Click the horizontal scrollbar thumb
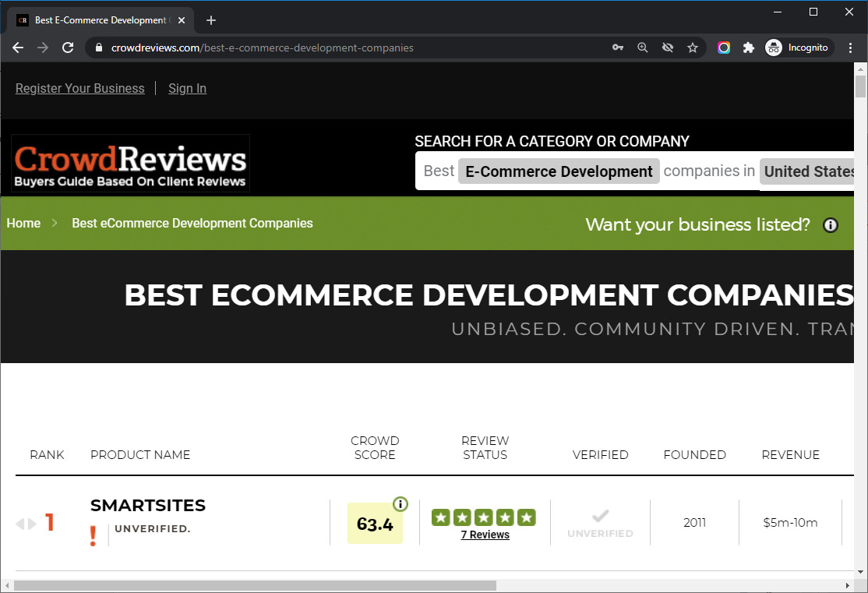The width and height of the screenshot is (868, 593). tap(255, 586)
